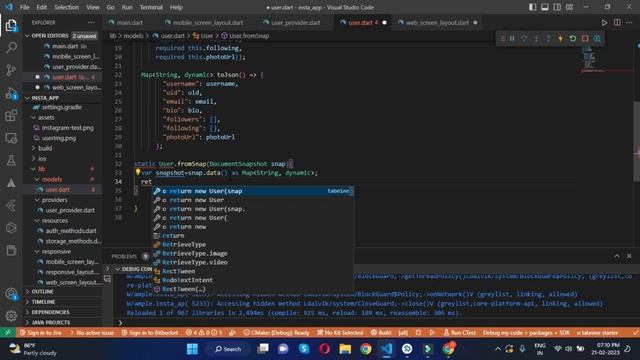Open the Source Control view
The width and height of the screenshot is (640, 360).
[11, 70]
